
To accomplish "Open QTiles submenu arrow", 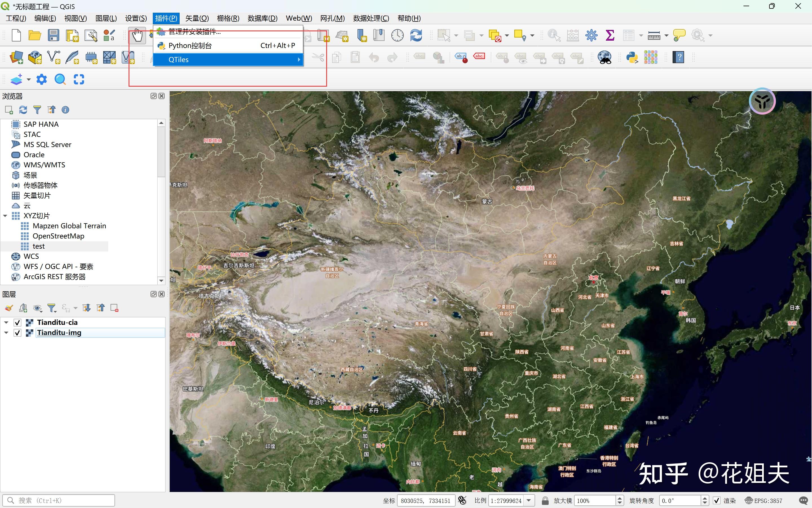I will (x=298, y=60).
